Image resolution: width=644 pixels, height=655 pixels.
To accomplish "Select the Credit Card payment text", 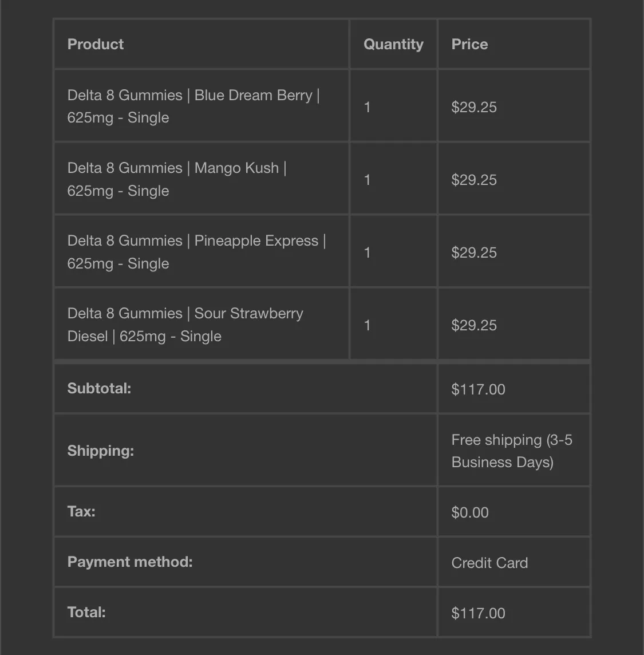I will (x=489, y=563).
